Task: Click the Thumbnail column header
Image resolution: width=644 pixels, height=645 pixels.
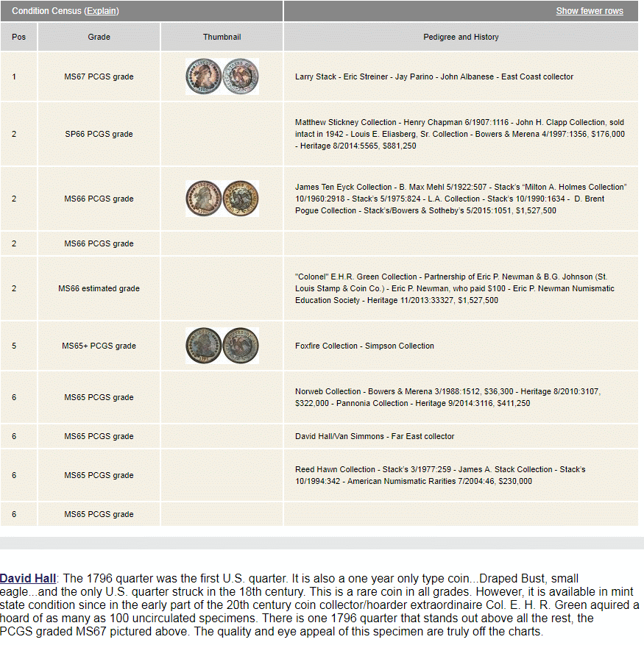Action: click(222, 37)
